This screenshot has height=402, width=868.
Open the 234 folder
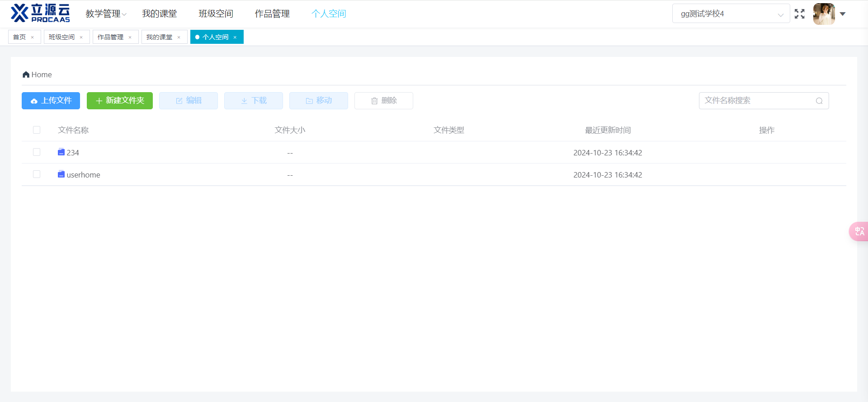click(72, 153)
